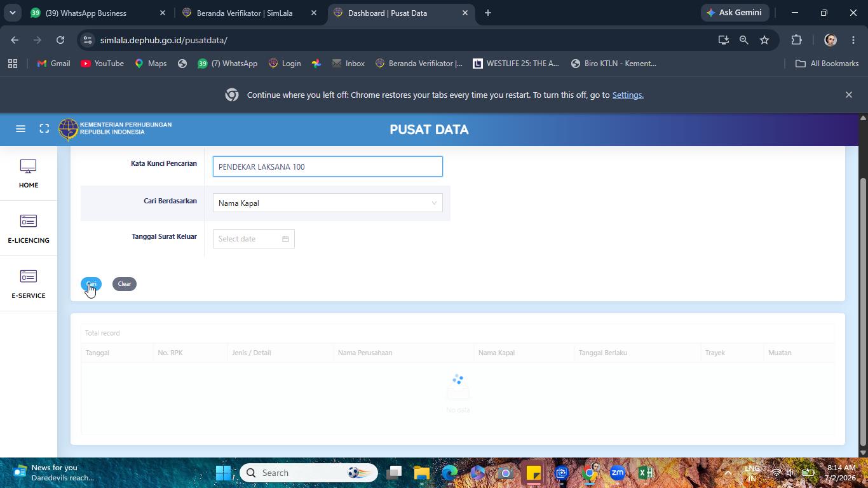The width and height of the screenshot is (868, 488).
Task: Open the Login bookmark
Action: [x=285, y=64]
